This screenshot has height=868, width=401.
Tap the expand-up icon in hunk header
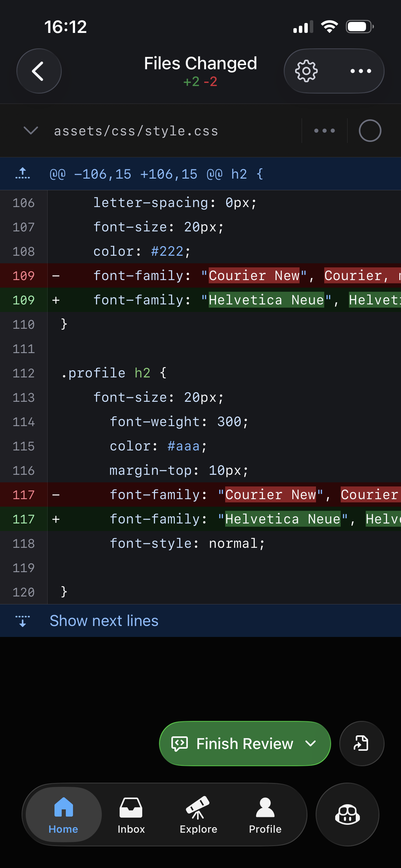pos(23,174)
